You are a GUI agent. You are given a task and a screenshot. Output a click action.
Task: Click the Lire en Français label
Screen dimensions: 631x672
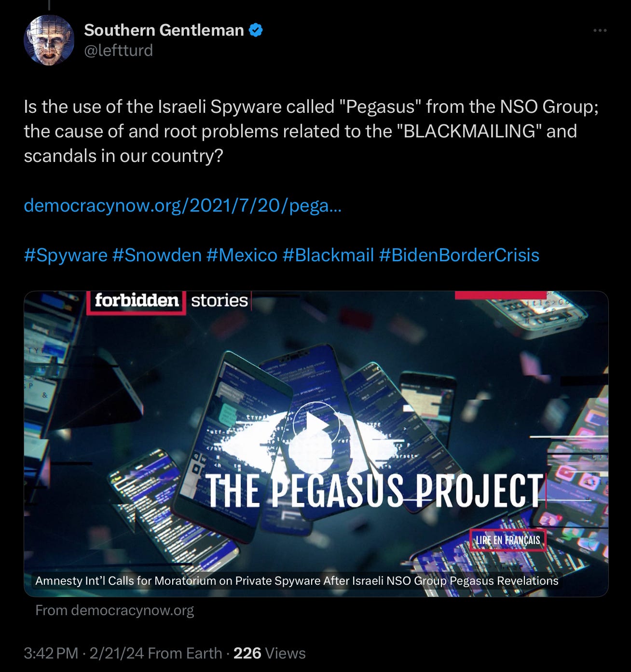tap(508, 540)
